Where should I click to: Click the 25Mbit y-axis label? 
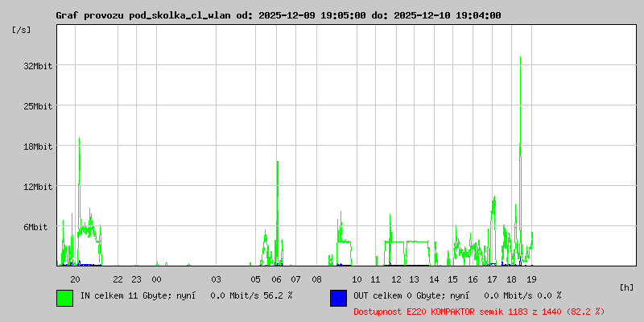(x=38, y=106)
